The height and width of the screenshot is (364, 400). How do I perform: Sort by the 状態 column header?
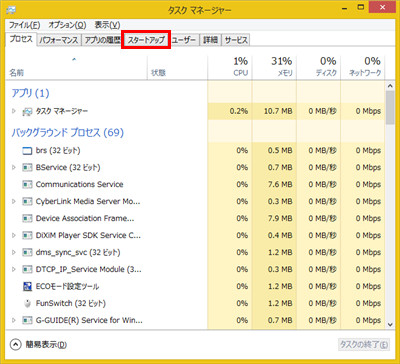click(177, 67)
